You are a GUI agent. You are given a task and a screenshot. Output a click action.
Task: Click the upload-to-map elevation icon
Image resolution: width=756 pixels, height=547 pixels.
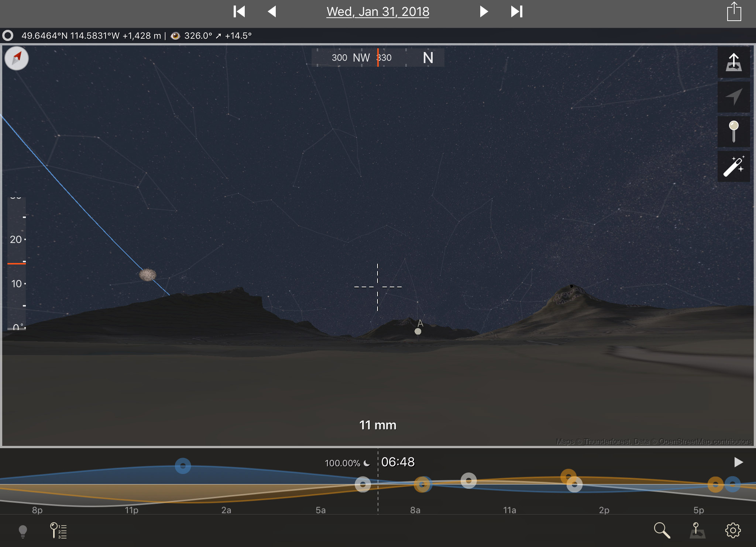(x=733, y=62)
